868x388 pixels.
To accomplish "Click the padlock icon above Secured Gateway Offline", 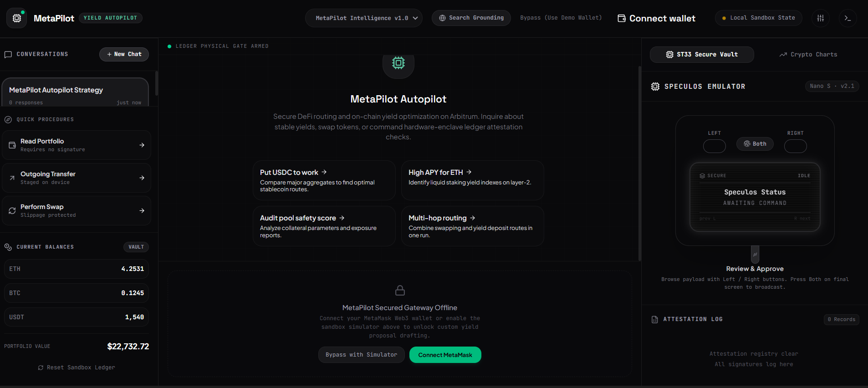I will tap(400, 290).
